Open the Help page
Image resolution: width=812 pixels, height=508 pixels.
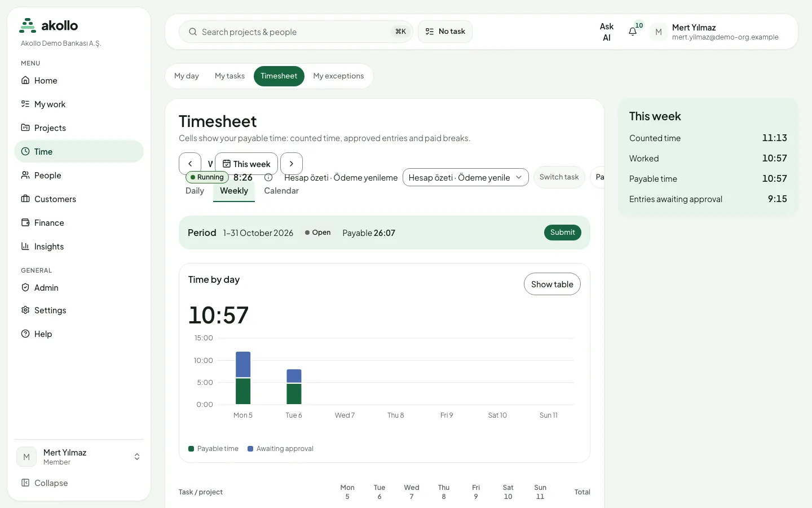[79, 334]
